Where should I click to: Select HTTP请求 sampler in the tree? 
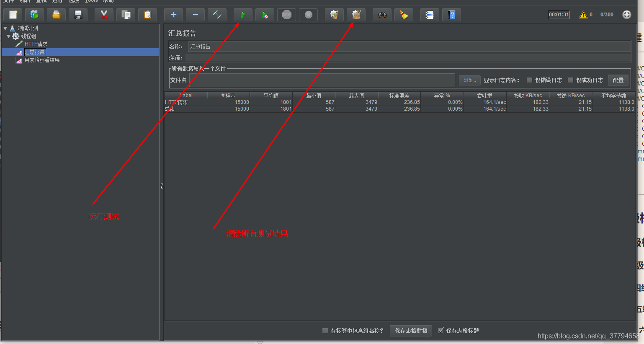click(x=36, y=44)
